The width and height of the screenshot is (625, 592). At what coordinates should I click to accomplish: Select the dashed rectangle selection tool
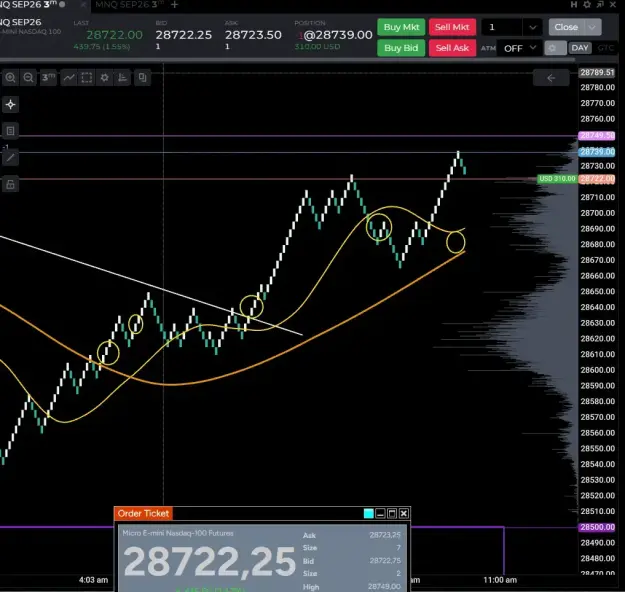86,77
